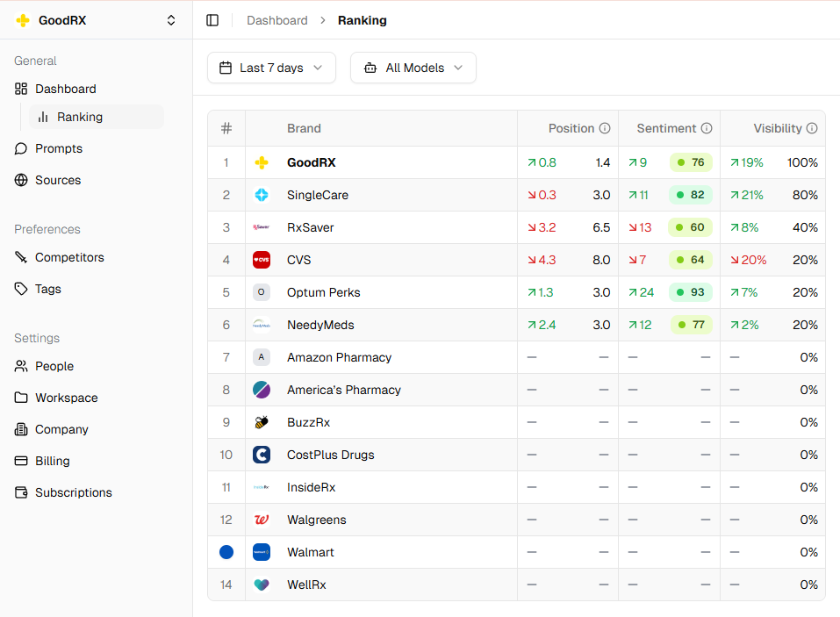
Task: Select the GoodRX brand row name
Action: (312, 163)
